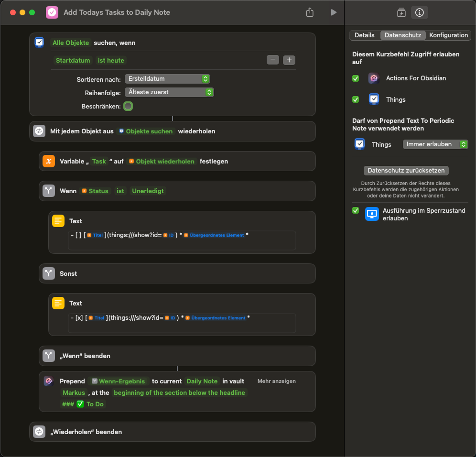Click the Things icon in the search action

tap(39, 43)
